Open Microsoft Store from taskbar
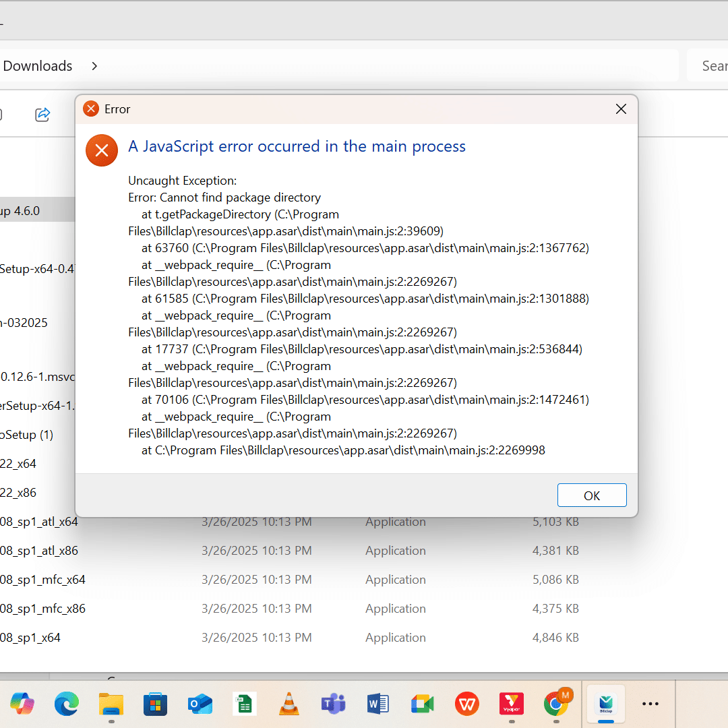728x728 pixels. pos(156,703)
